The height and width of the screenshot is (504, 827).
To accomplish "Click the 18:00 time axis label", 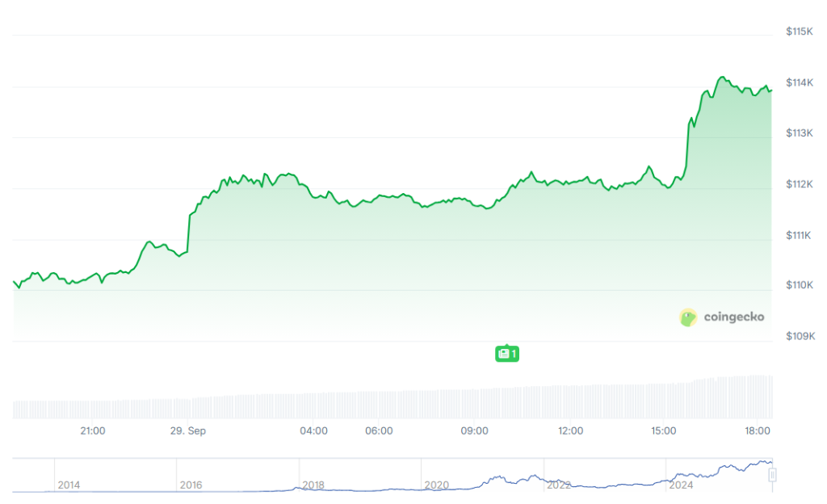I will (x=758, y=430).
